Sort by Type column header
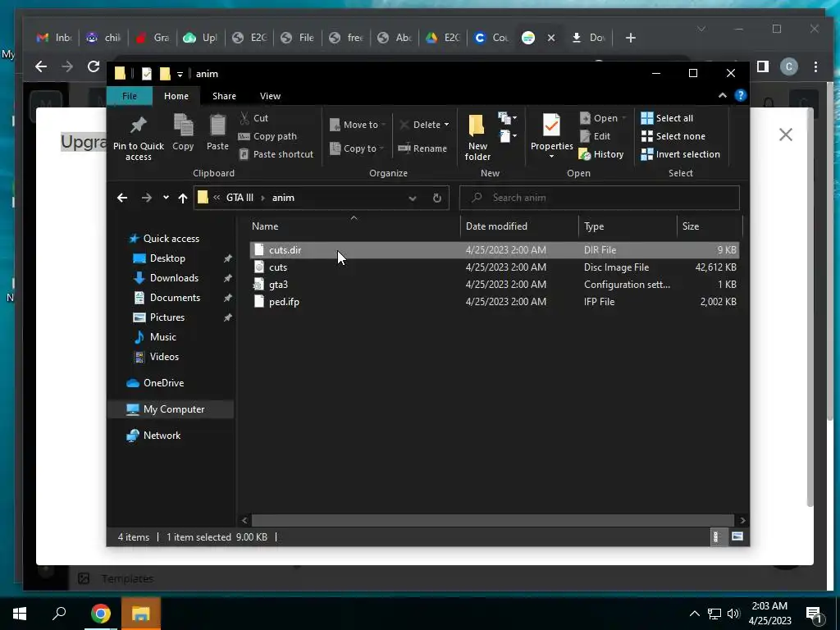 point(628,226)
